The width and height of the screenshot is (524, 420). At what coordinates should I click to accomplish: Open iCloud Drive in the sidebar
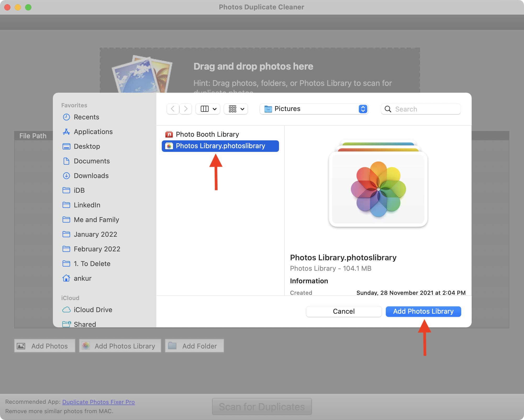click(105, 310)
